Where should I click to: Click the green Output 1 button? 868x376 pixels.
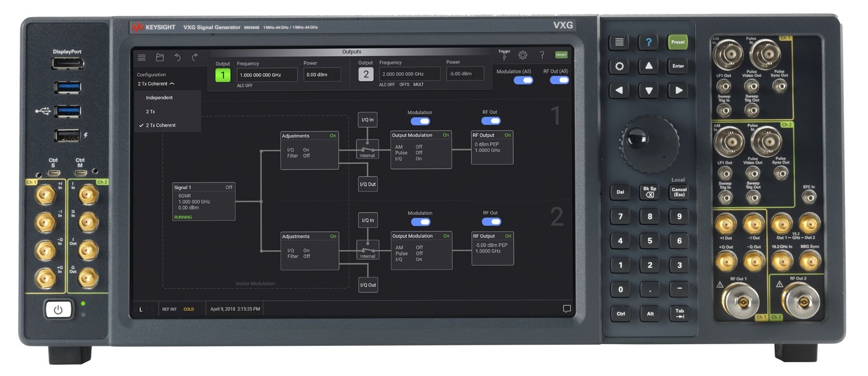[223, 75]
